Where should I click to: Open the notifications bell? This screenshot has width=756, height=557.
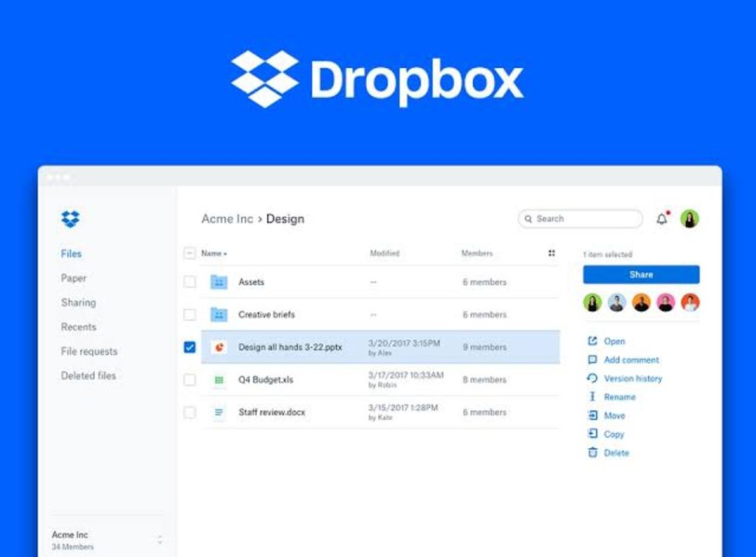tap(662, 219)
